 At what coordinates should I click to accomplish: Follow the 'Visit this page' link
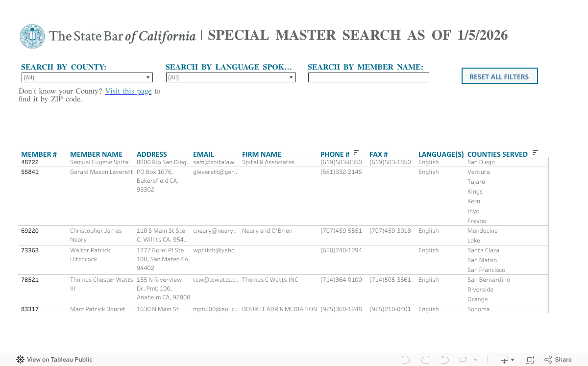pyautogui.click(x=128, y=91)
